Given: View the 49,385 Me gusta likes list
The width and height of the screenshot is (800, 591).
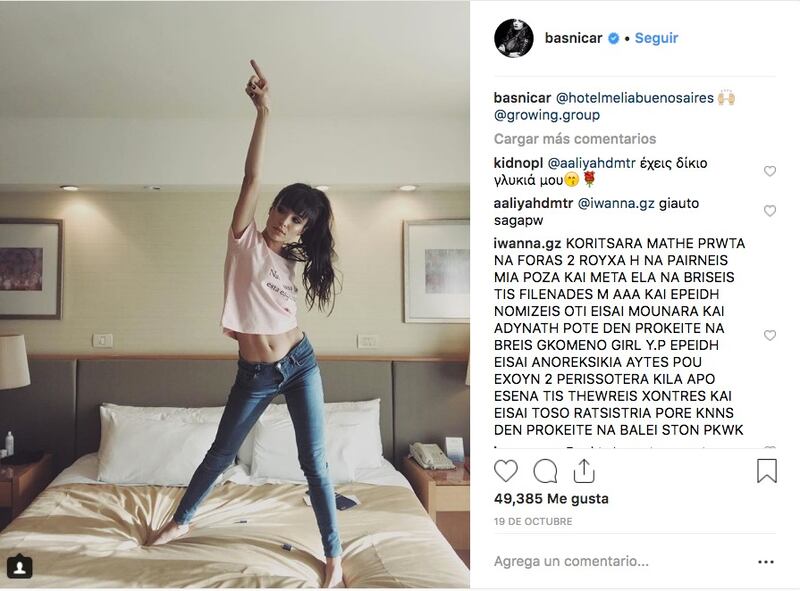Looking at the screenshot, I should (x=551, y=499).
